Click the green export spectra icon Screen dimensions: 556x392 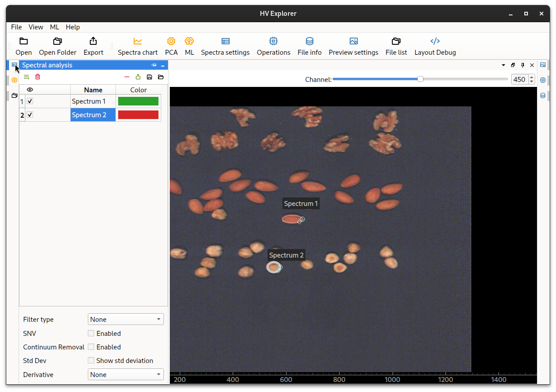click(x=138, y=77)
